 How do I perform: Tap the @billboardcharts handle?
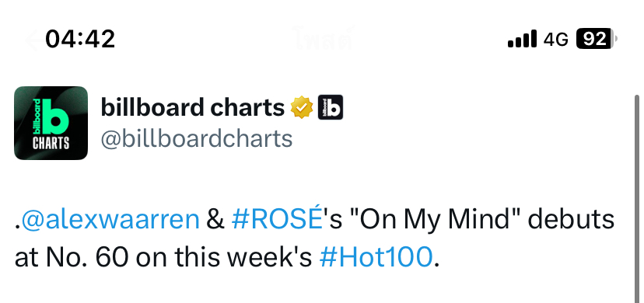click(197, 138)
